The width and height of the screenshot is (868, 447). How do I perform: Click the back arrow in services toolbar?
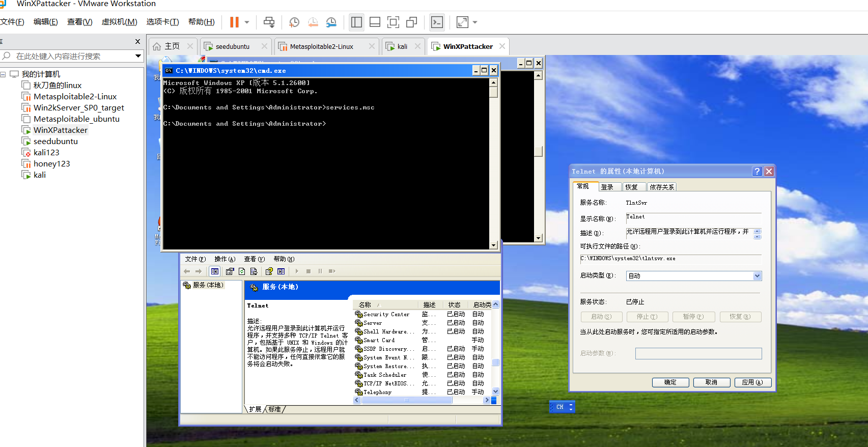tap(187, 271)
